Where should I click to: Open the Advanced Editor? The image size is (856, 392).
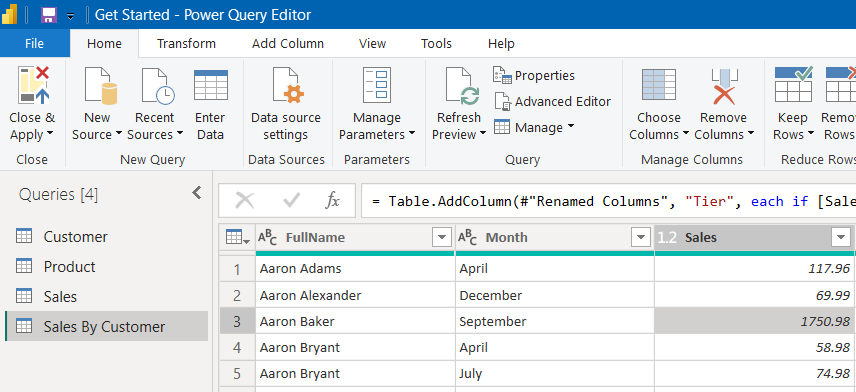(x=553, y=102)
